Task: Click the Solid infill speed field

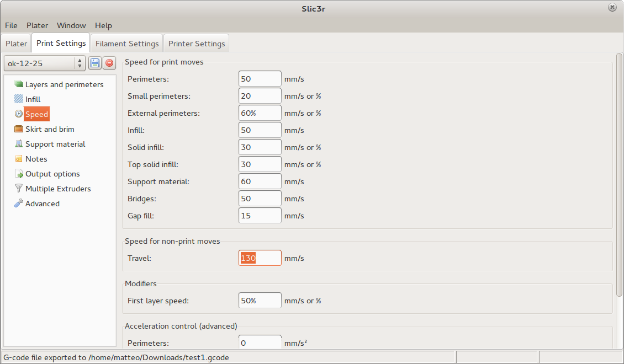Action: pos(260,147)
